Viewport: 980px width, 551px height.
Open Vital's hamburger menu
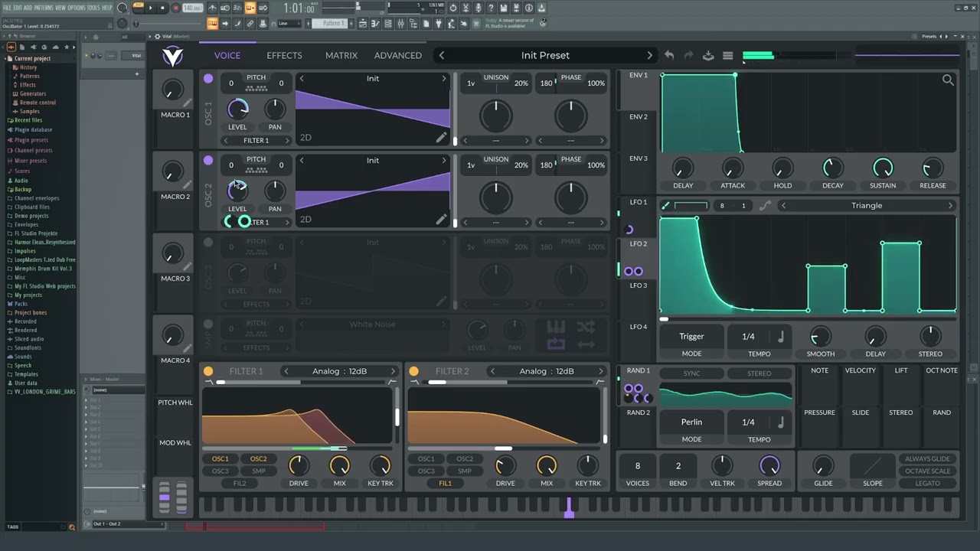click(x=728, y=55)
